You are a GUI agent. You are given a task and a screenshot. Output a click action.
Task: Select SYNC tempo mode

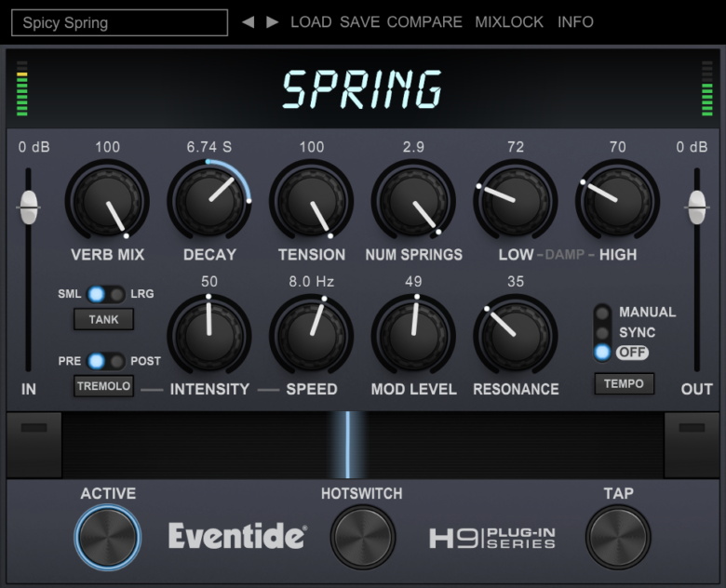click(602, 333)
